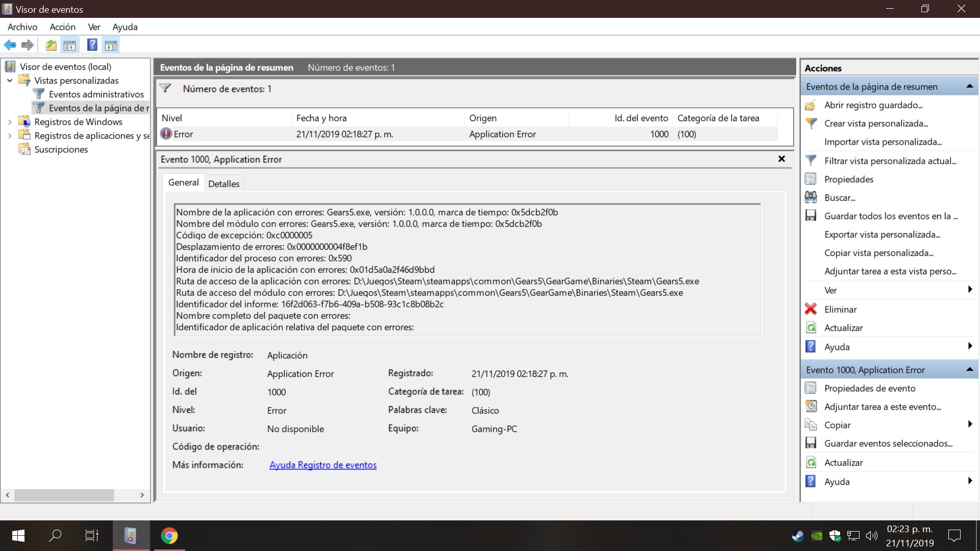The image size is (980, 551).
Task: Open Event Viewer from the taskbar icon
Action: tap(131, 536)
